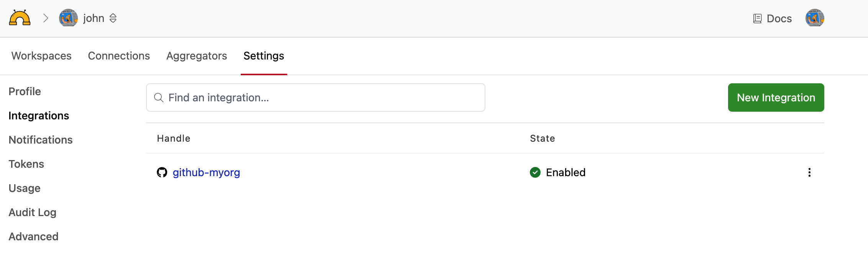
Task: Open the user profile avatar menu
Action: [815, 18]
